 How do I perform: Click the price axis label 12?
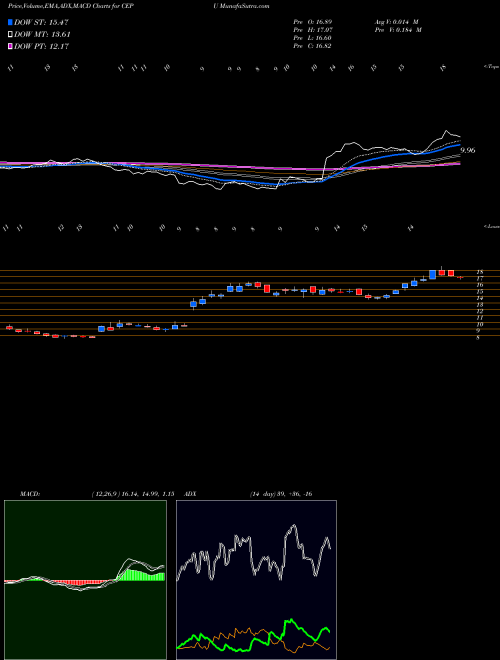[479, 311]
